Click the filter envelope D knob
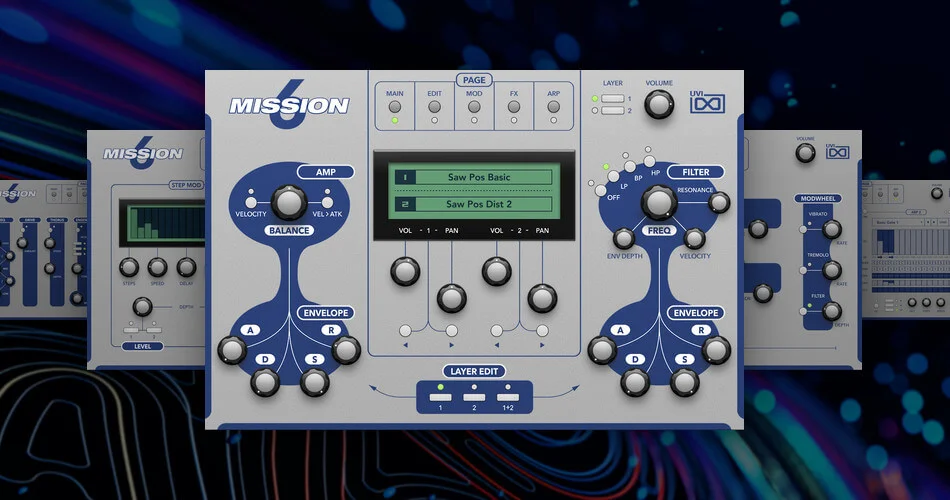 (635, 382)
